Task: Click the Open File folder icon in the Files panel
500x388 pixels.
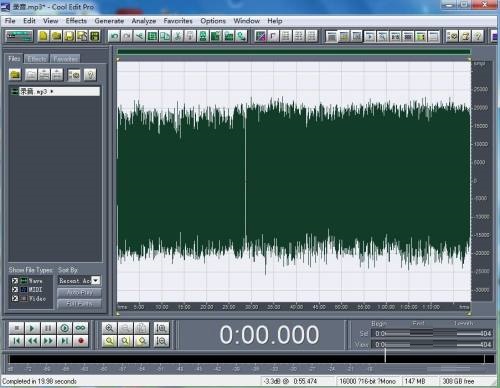Action: (x=15, y=74)
